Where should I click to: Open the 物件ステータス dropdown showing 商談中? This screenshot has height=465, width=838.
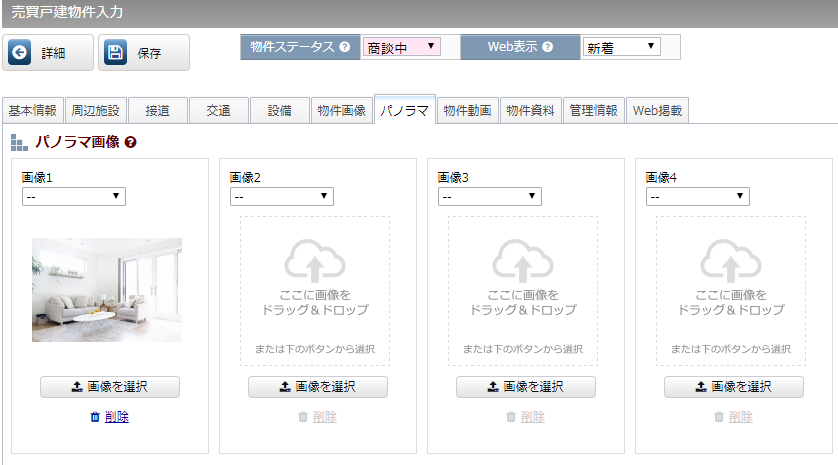(401, 47)
